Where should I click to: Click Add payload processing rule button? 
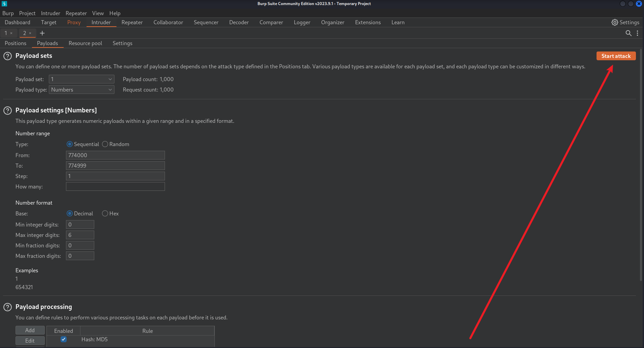[x=30, y=330]
